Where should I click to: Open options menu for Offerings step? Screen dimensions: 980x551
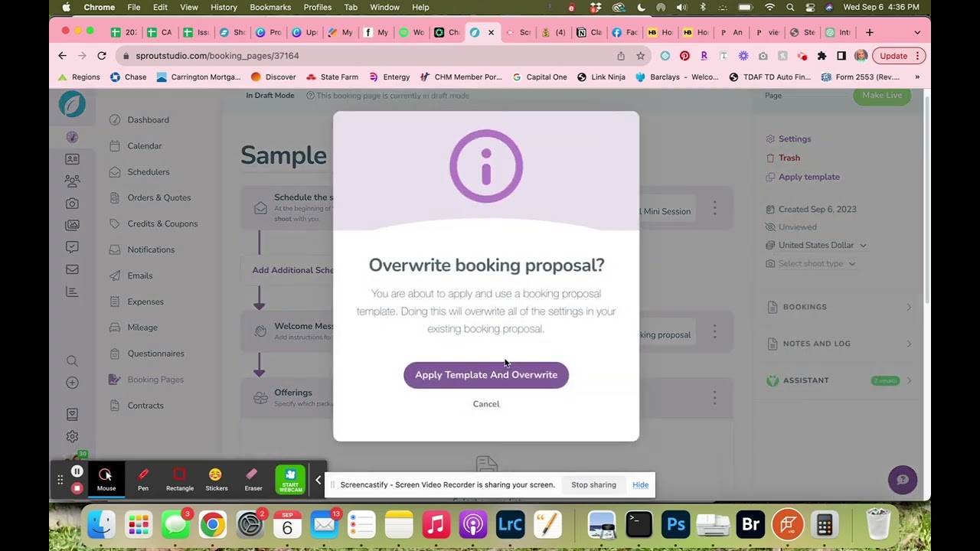point(714,397)
